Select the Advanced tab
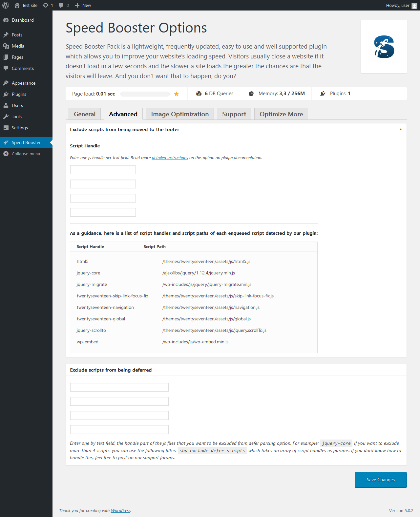Image resolution: width=420 pixels, height=517 pixels. click(123, 114)
